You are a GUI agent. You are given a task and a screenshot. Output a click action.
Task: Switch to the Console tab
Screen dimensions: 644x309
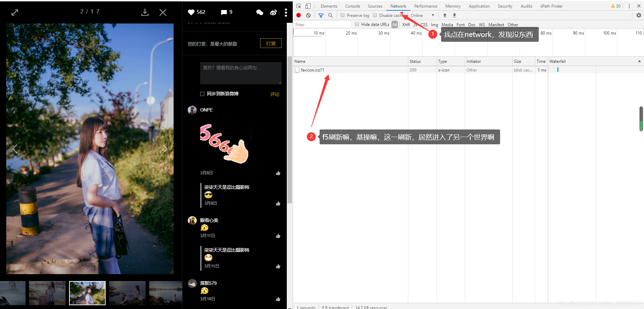coord(352,6)
